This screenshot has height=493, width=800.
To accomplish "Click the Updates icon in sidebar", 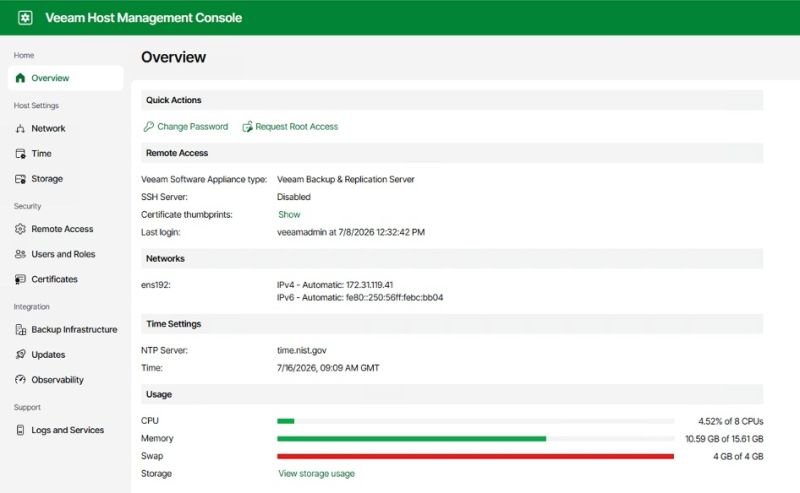I will tap(20, 355).
